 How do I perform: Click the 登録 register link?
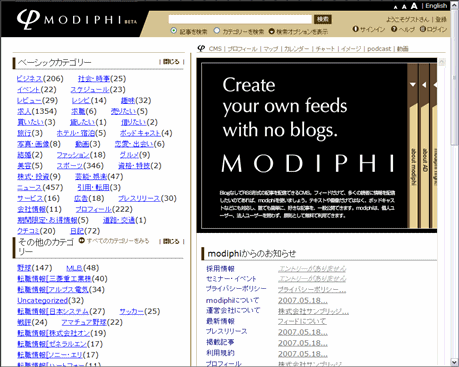pyautogui.click(x=441, y=19)
